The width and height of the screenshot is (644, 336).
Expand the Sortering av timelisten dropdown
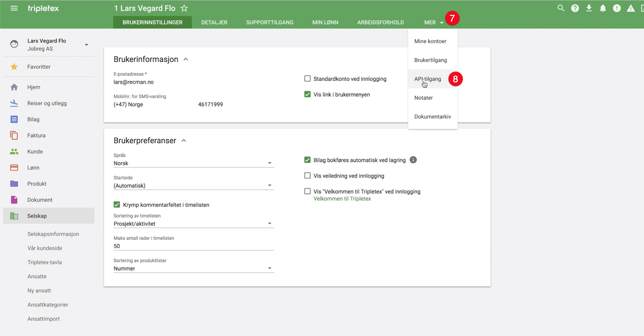[193, 224]
